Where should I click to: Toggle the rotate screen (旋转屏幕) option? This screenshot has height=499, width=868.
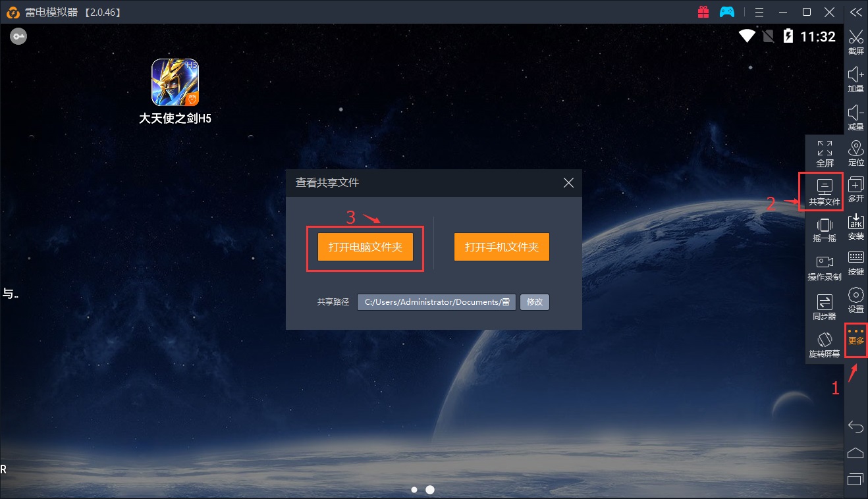coord(825,344)
